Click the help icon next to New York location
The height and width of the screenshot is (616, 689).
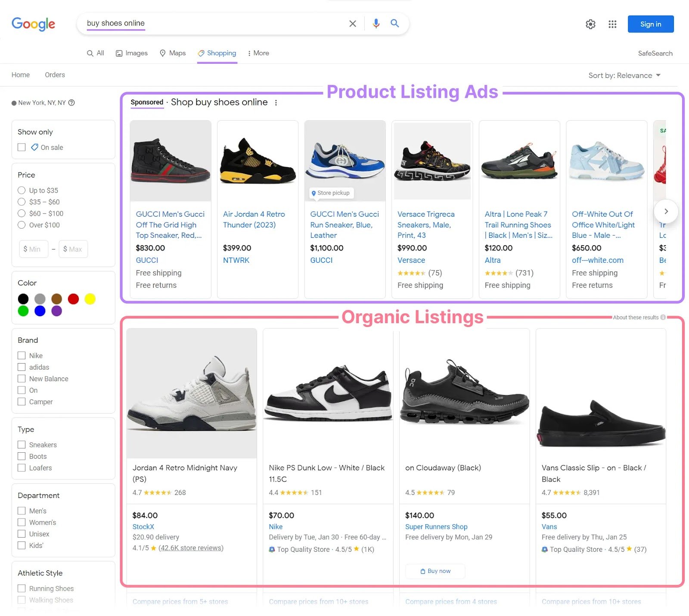tap(71, 103)
